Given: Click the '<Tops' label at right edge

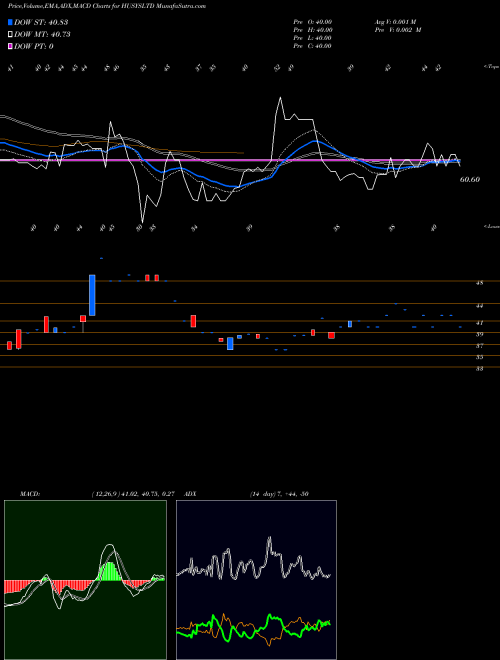Looking at the screenshot, I should click(x=491, y=67).
